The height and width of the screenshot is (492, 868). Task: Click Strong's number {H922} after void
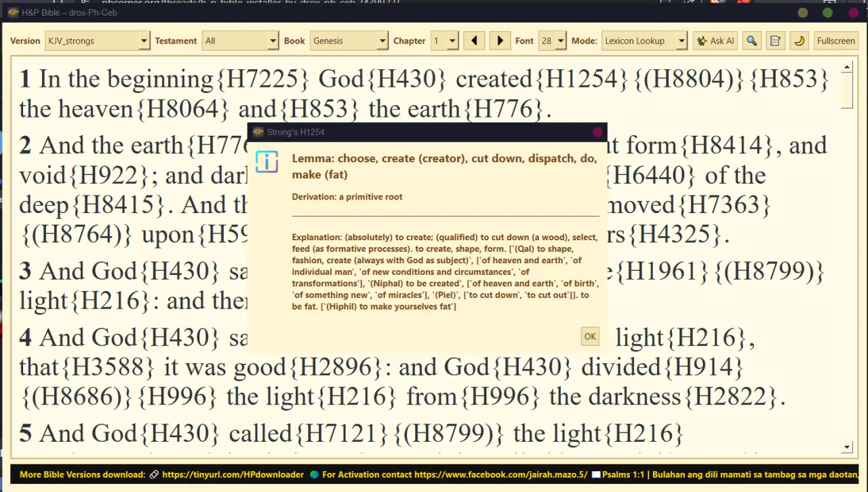(108, 175)
